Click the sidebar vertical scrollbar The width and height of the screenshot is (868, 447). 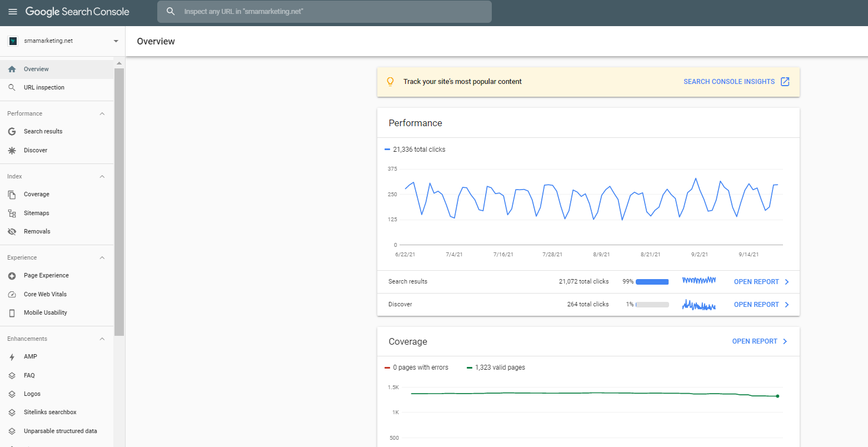coord(119,200)
